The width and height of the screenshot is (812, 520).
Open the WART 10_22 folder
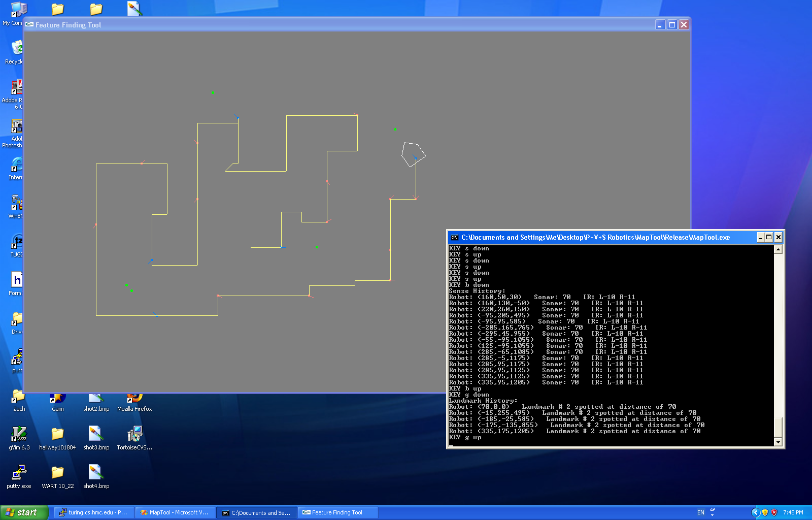tap(57, 473)
